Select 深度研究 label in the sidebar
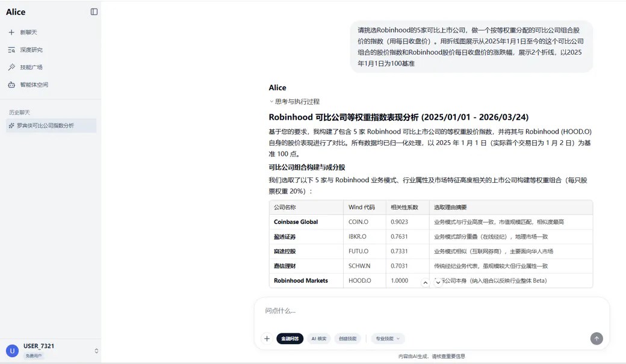 pyautogui.click(x=31, y=50)
